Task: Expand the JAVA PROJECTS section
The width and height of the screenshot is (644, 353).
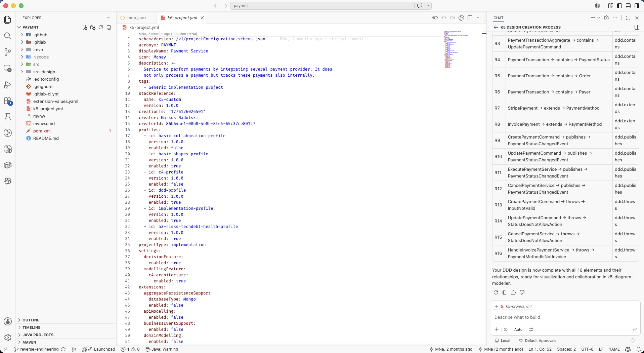Action: click(38, 335)
